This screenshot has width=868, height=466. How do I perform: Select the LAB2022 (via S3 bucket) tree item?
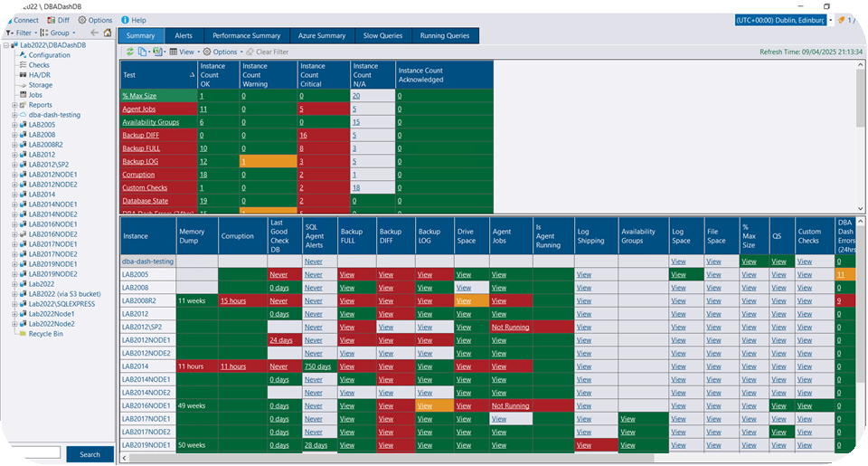click(x=65, y=294)
